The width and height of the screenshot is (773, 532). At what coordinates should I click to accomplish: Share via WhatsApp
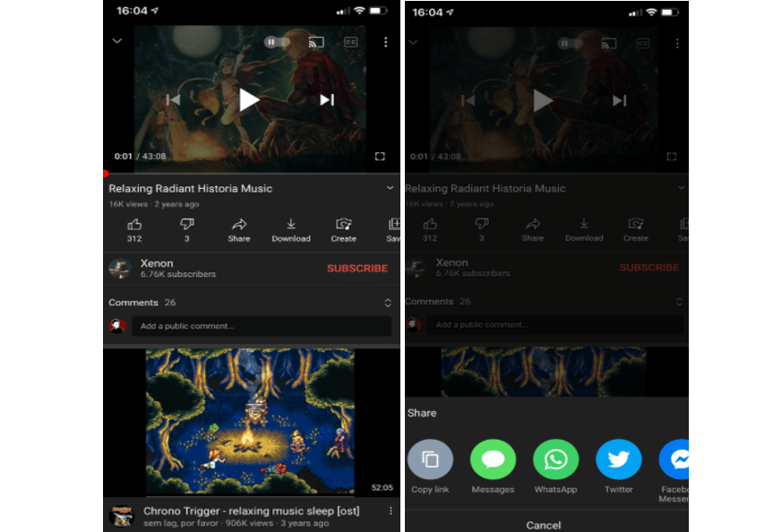tap(555, 466)
